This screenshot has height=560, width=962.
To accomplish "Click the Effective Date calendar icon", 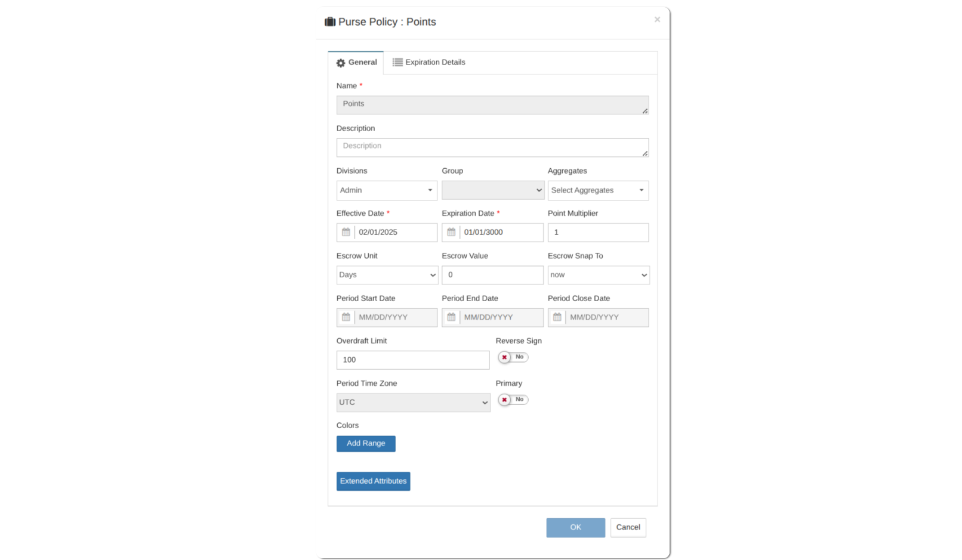I will point(346,233).
